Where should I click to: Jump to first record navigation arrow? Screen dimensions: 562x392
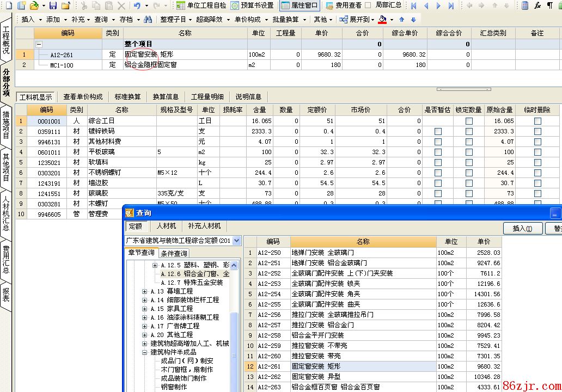[414, 5]
